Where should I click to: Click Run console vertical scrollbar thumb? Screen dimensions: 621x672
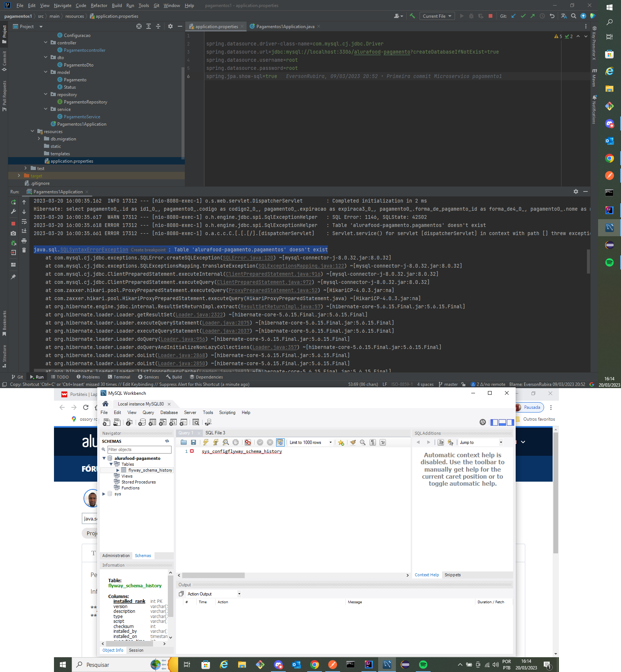pos(588,261)
